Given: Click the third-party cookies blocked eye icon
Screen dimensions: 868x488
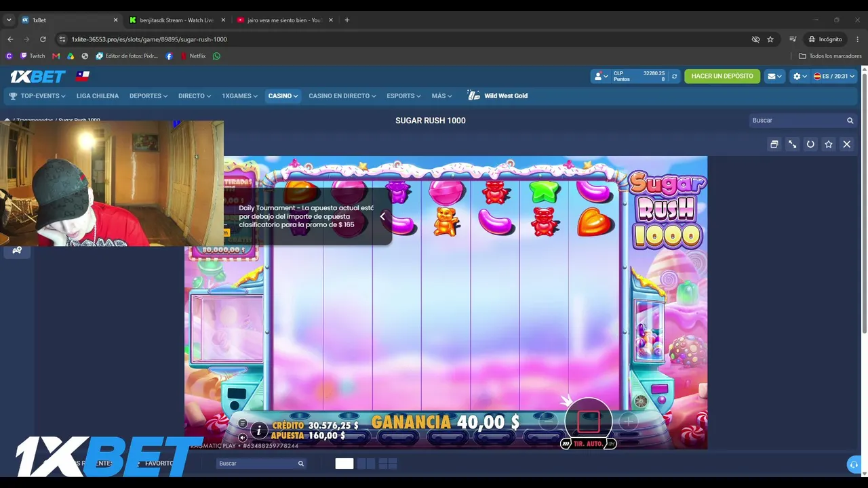Looking at the screenshot, I should pyautogui.click(x=755, y=39).
